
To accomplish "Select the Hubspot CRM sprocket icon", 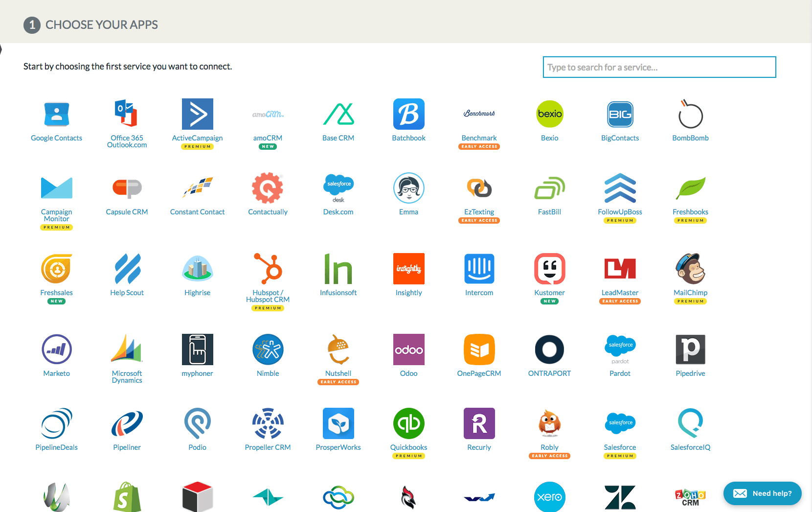I will pyautogui.click(x=268, y=268).
